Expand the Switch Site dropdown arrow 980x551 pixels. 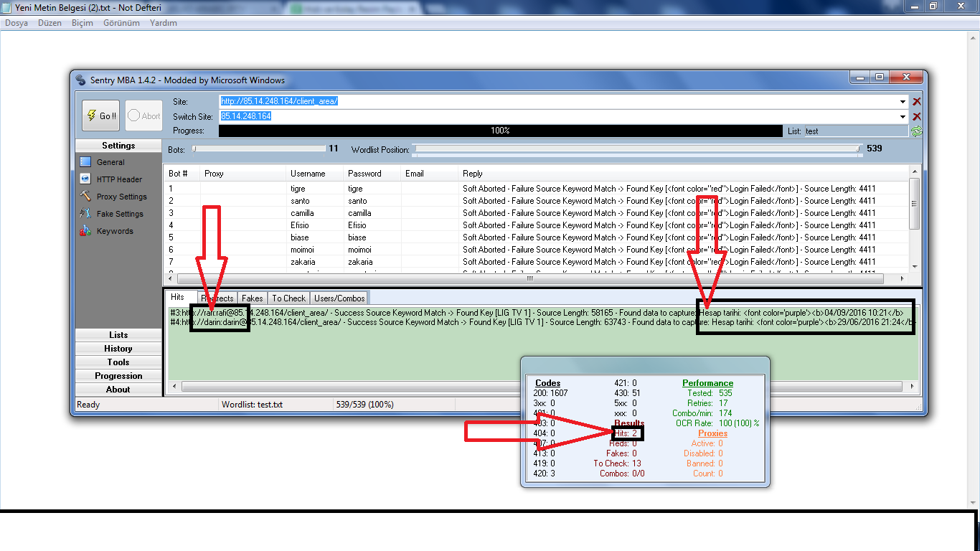click(x=903, y=117)
